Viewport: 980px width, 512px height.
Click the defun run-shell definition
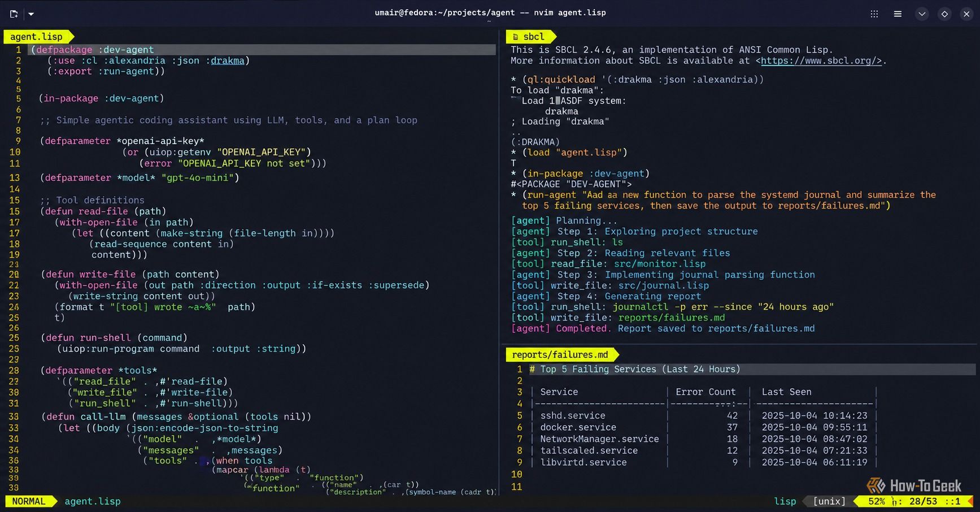tap(114, 337)
